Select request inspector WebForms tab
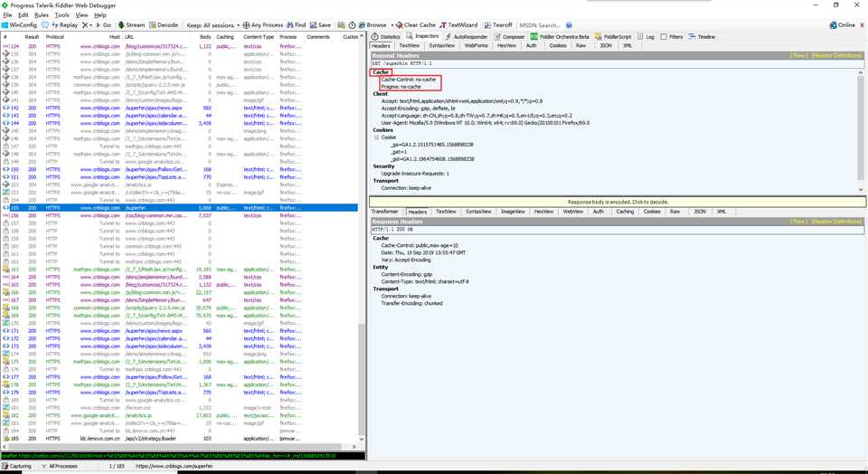868x474 pixels. [476, 45]
